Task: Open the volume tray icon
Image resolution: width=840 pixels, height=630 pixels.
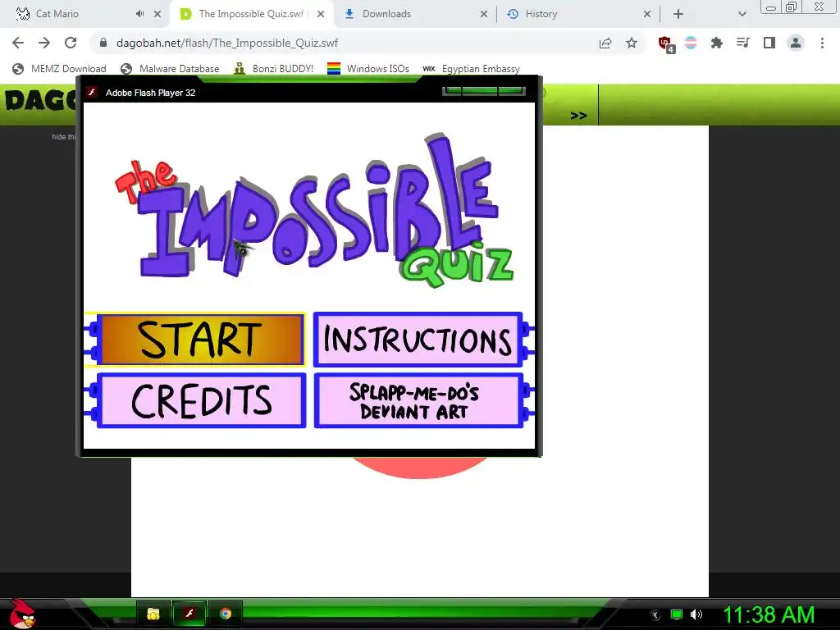Action: pyautogui.click(x=696, y=614)
